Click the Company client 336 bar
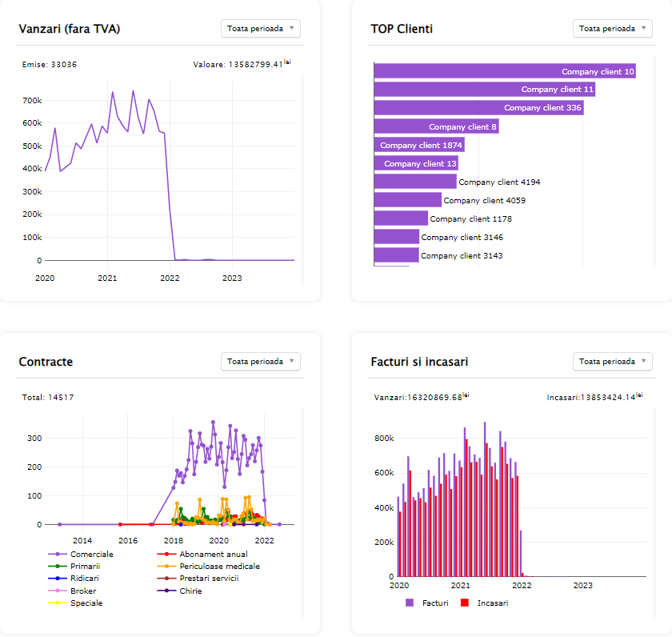The height and width of the screenshot is (637, 672). (x=478, y=108)
